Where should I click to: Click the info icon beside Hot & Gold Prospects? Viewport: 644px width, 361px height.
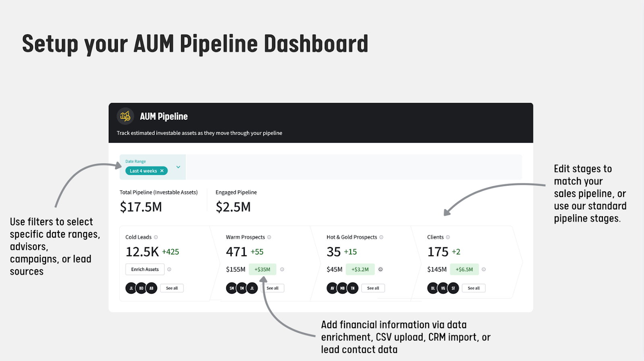coord(381,237)
